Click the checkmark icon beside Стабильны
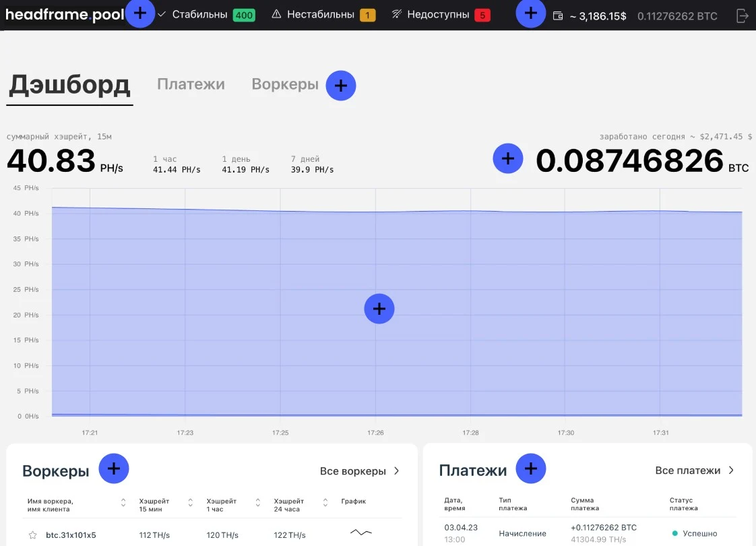The width and height of the screenshot is (756, 546). click(162, 14)
